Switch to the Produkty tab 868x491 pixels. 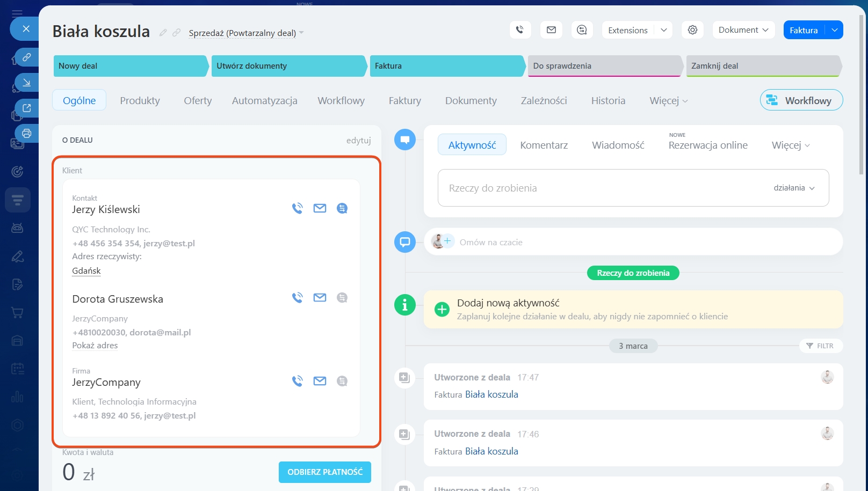140,100
